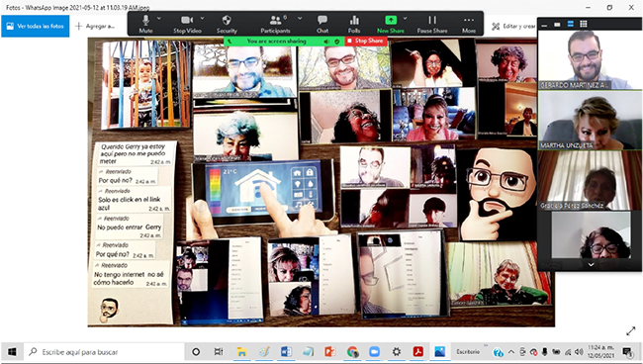Click the Escribe aquí para buscar field

(x=104, y=352)
